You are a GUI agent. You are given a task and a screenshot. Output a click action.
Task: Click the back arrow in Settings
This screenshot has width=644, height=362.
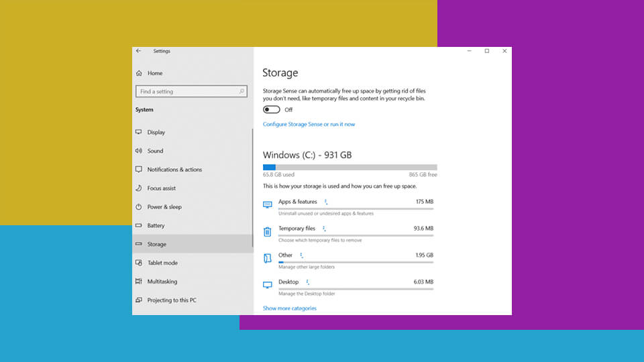tap(139, 51)
